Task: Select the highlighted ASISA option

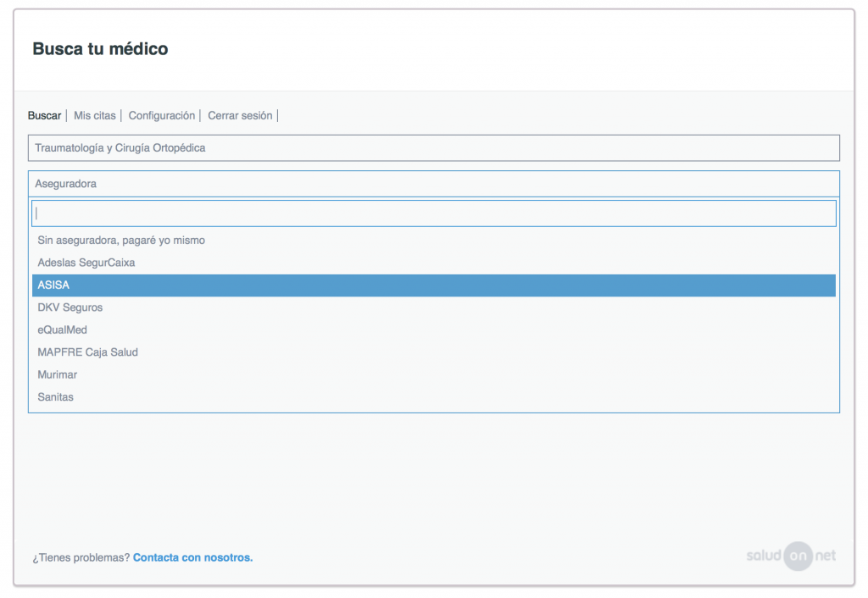Action: click(x=433, y=285)
